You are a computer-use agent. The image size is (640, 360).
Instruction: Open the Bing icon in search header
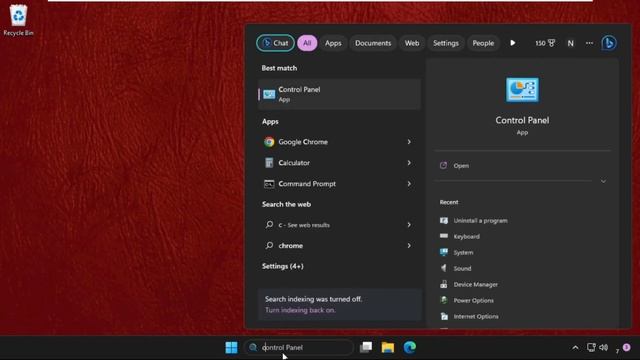(609, 43)
